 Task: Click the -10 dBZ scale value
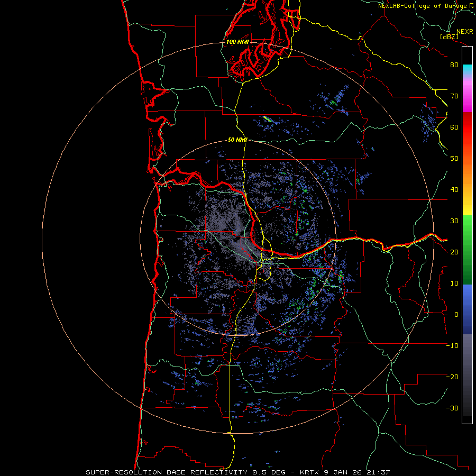[452, 346]
